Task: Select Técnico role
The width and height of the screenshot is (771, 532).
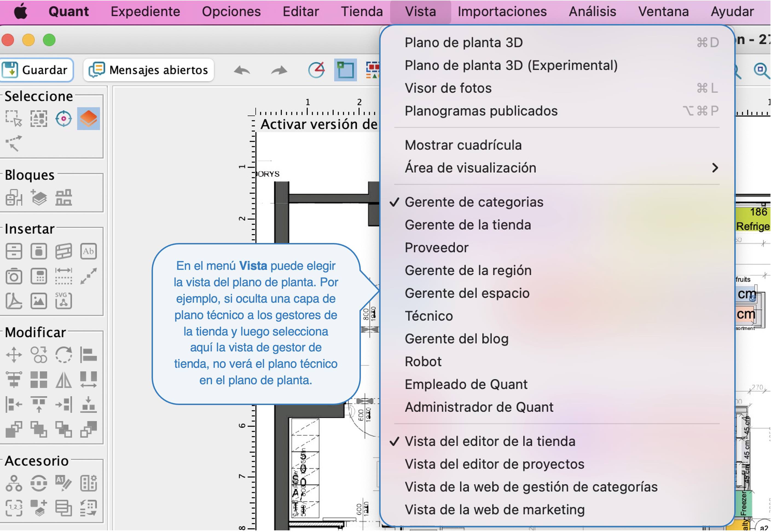Action: tap(557, 316)
